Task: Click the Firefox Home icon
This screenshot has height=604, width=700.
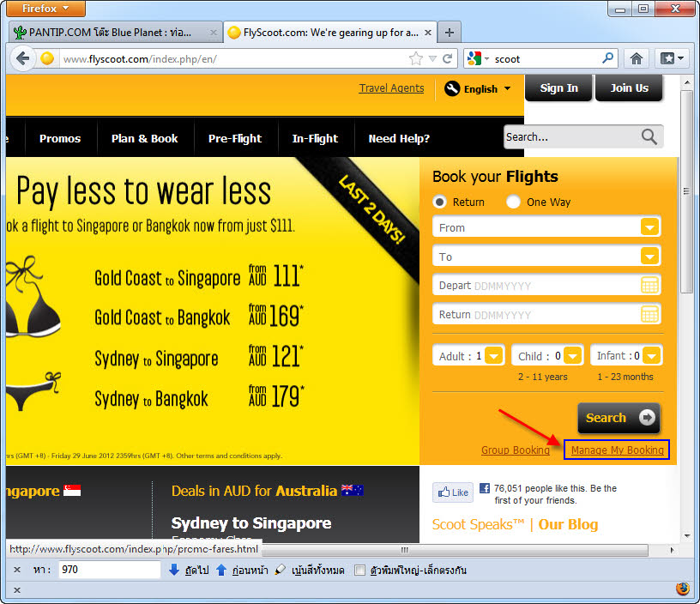Action: [x=637, y=58]
